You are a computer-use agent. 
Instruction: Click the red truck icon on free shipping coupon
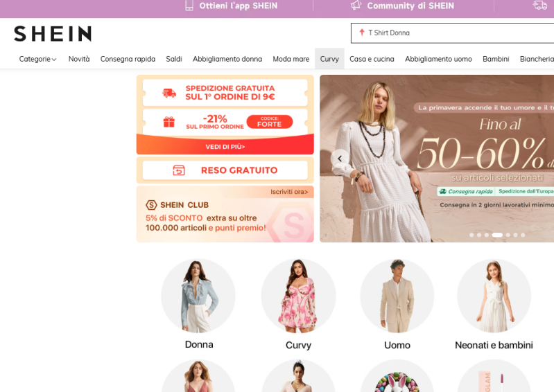coord(169,93)
